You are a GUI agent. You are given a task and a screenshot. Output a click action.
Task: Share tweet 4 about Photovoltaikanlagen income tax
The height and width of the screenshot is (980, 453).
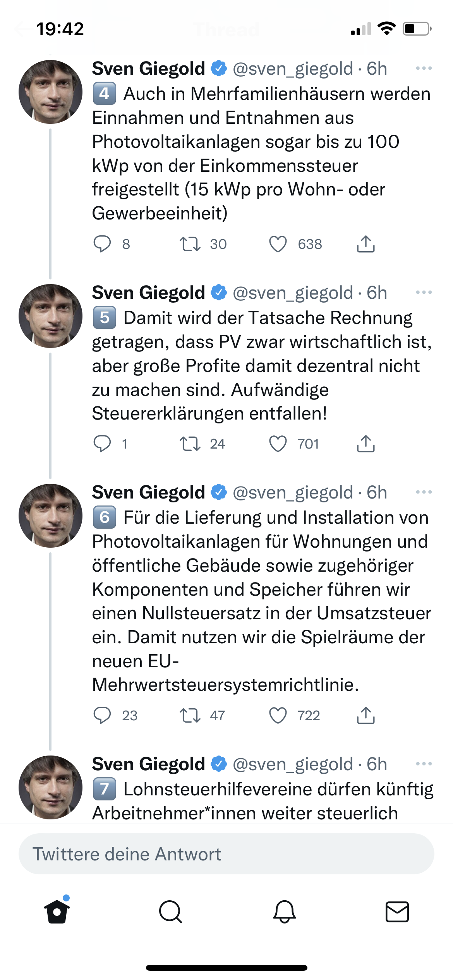[x=365, y=244]
